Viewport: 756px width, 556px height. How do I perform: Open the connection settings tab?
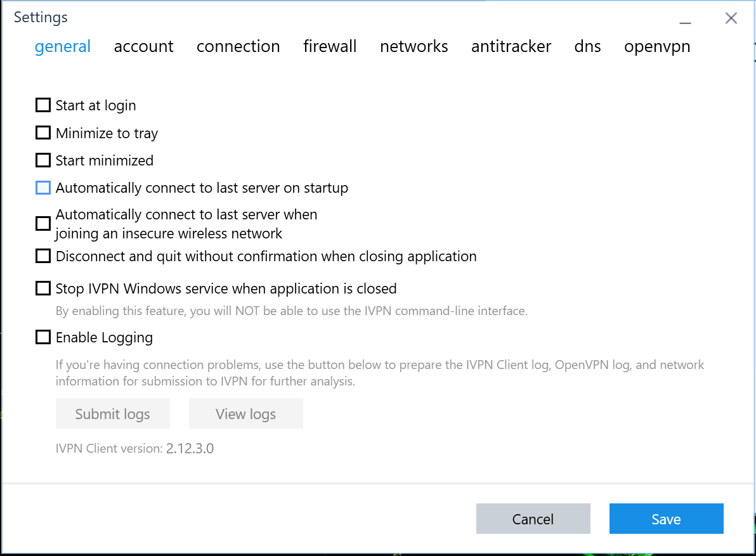click(x=238, y=46)
